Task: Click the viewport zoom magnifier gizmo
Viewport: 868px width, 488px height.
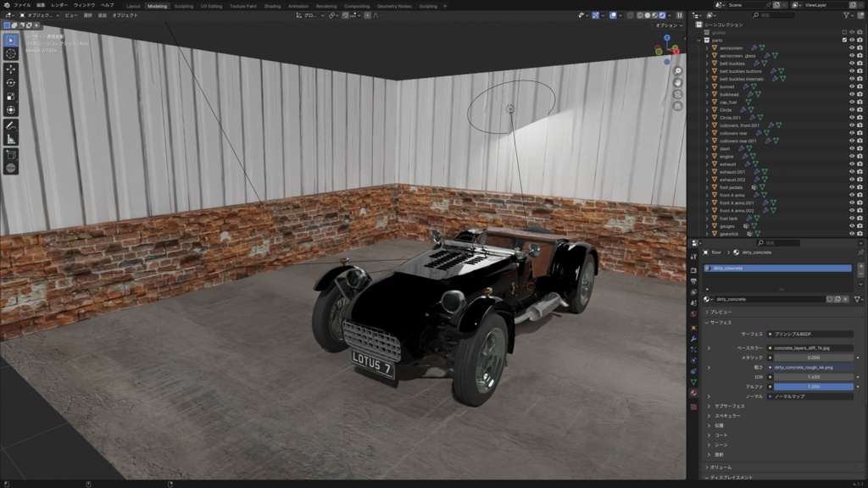Action: 677,71
